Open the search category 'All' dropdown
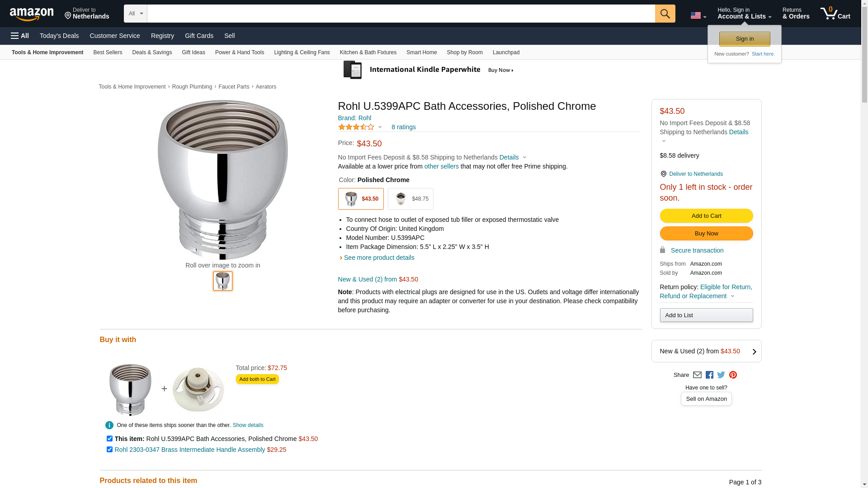Viewport: 868px width, 488px height. (x=135, y=14)
